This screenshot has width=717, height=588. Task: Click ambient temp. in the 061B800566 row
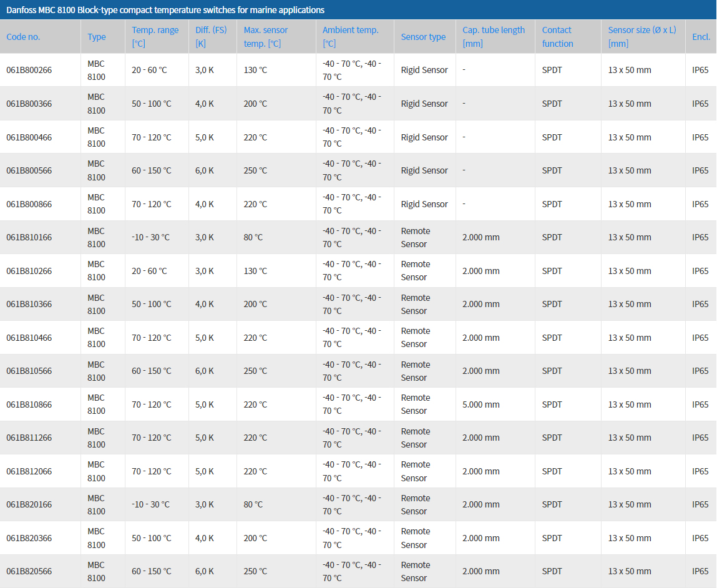click(352, 170)
